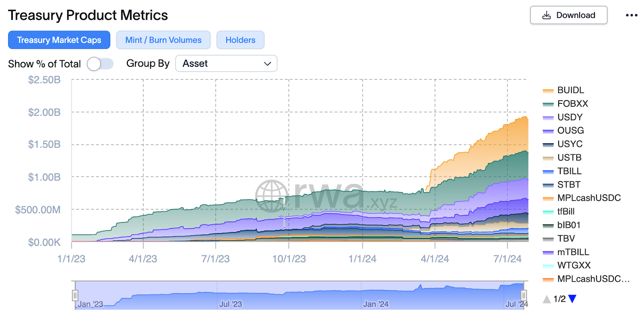Click the 1/2 legend page indicator
644x311 pixels.
pyautogui.click(x=559, y=299)
